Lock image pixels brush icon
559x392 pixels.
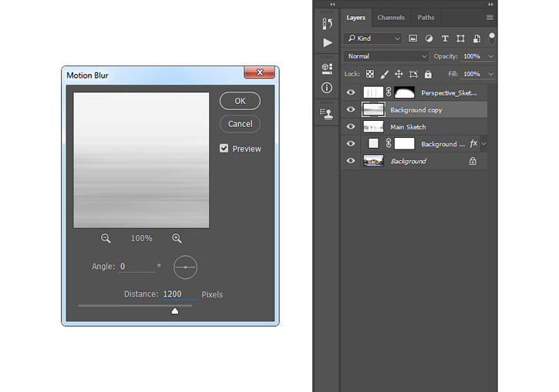384,74
